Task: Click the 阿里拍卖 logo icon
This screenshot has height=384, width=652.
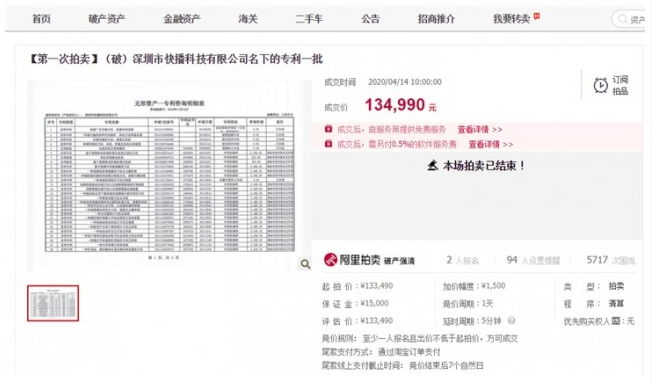Action: pyautogui.click(x=330, y=260)
